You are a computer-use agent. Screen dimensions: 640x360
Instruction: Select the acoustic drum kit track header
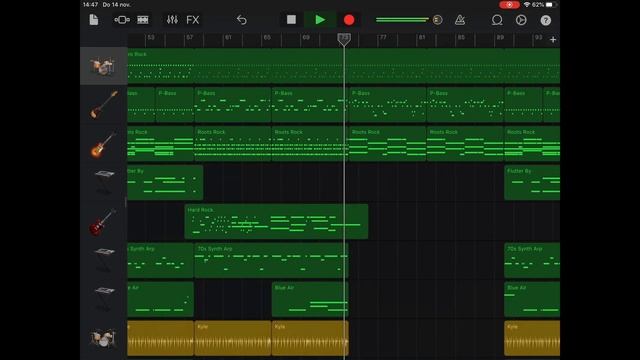pos(104,66)
